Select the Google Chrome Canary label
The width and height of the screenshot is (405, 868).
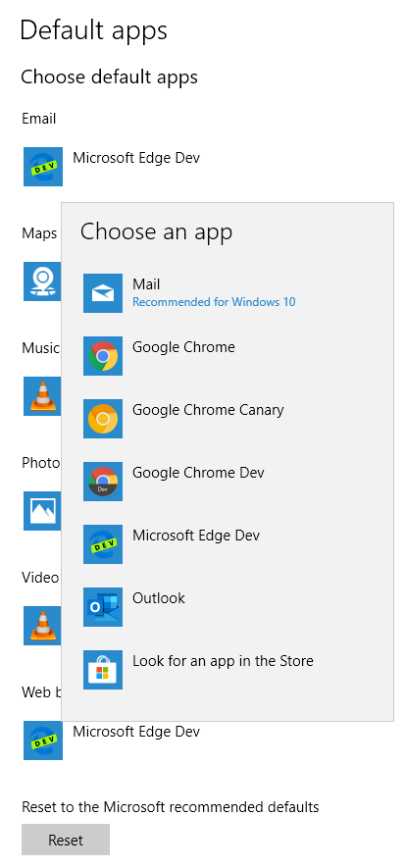pos(208,410)
